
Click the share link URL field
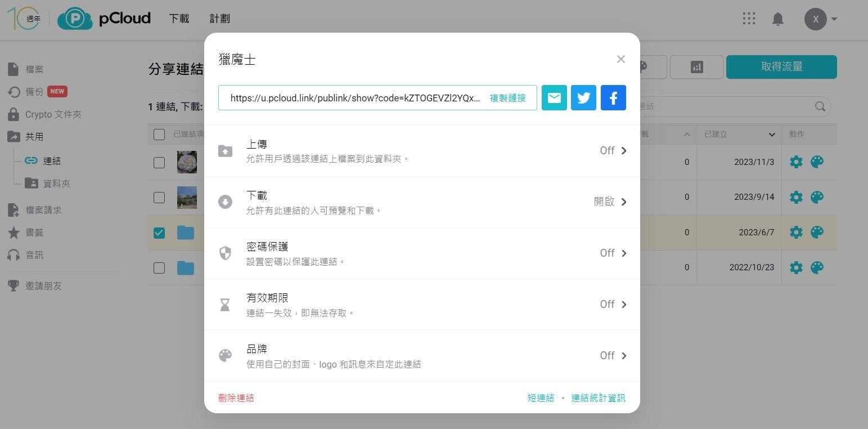(354, 98)
